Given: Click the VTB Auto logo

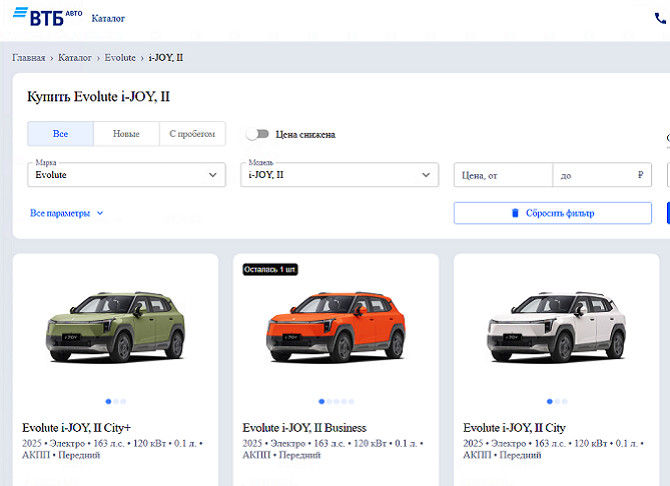Looking at the screenshot, I should coord(47,17).
